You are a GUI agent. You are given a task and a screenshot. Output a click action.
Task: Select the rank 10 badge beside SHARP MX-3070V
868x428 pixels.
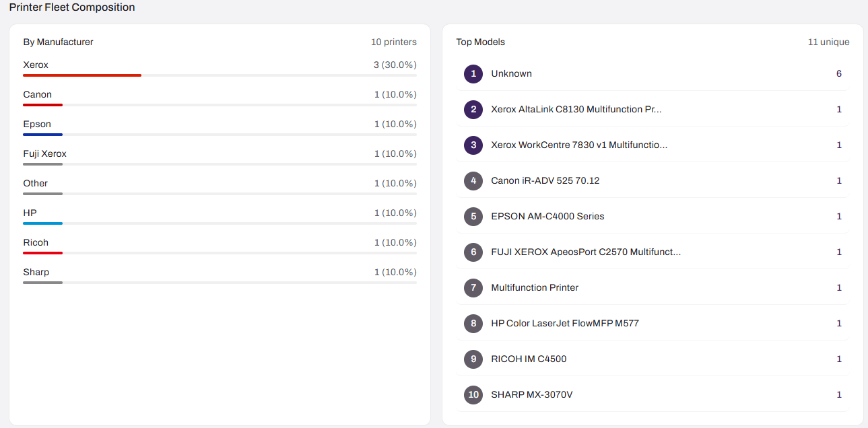(x=473, y=394)
